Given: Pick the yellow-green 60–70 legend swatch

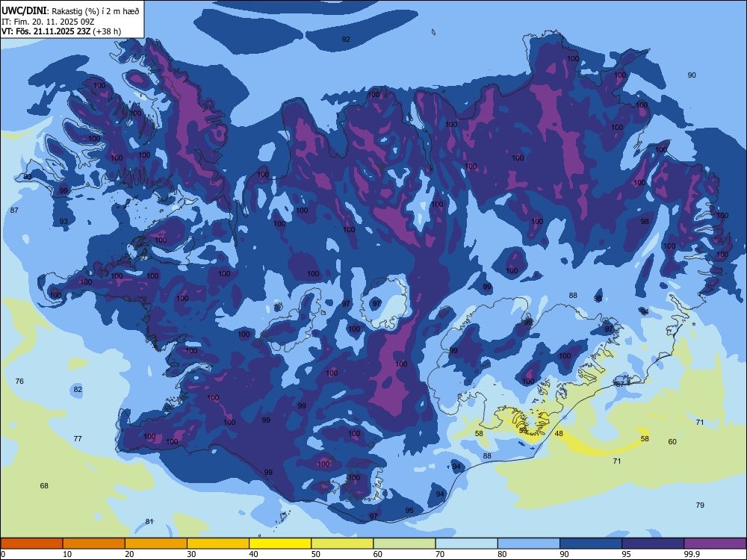Looking at the screenshot, I should pyautogui.click(x=404, y=544).
